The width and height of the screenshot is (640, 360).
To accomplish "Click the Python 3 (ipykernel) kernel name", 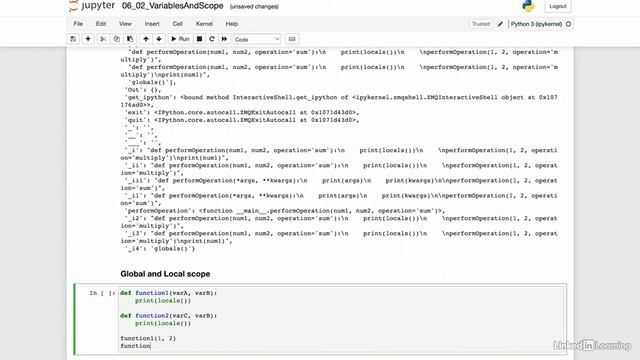I will click(536, 24).
